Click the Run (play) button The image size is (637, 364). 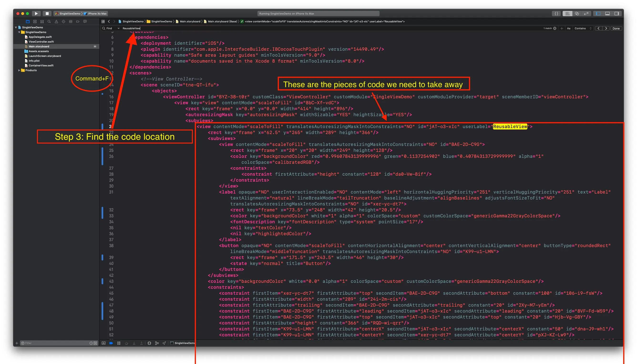[36, 14]
